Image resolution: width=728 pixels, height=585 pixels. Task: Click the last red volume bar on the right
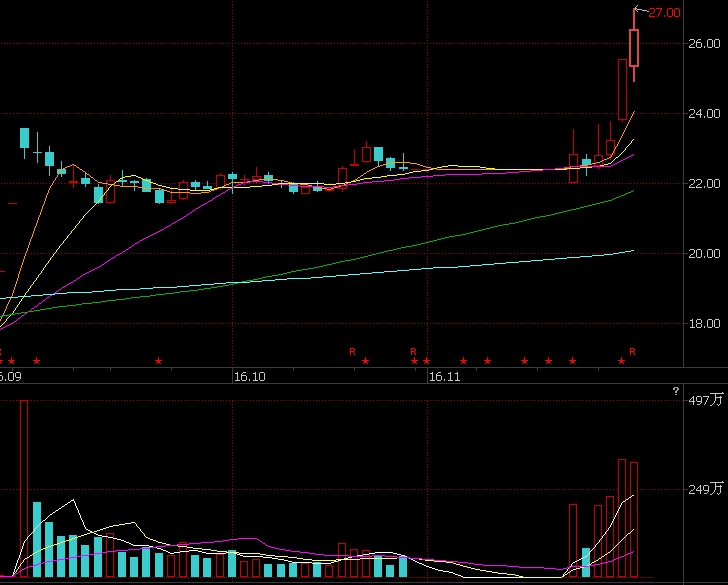pos(634,520)
